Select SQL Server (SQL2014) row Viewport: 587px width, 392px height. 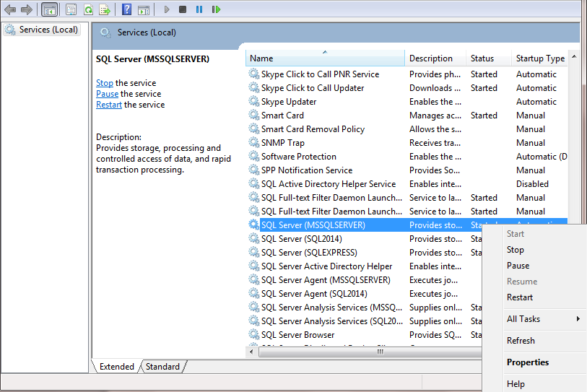[x=301, y=238]
